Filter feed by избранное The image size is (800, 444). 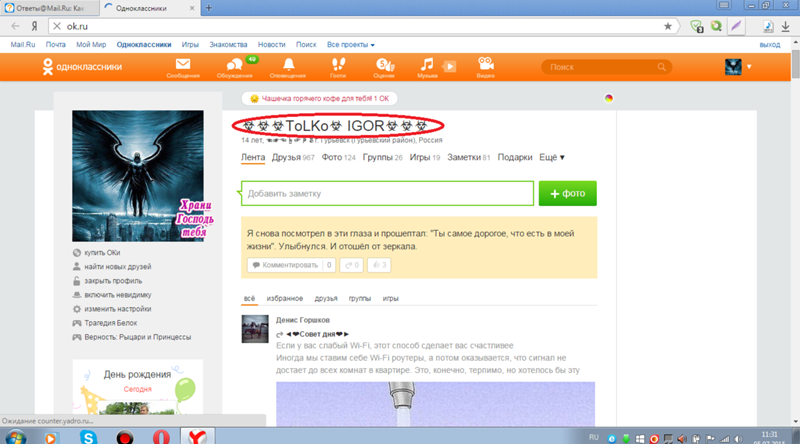tap(285, 299)
